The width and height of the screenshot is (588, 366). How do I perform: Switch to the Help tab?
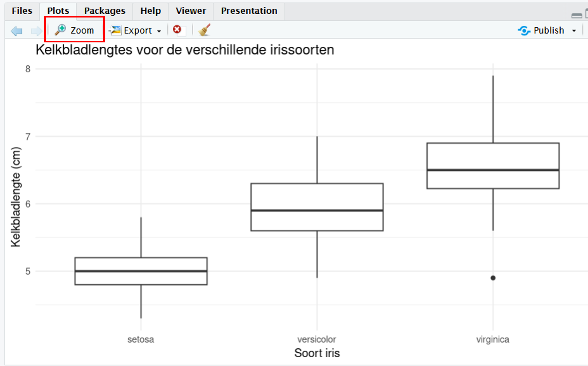pyautogui.click(x=150, y=11)
